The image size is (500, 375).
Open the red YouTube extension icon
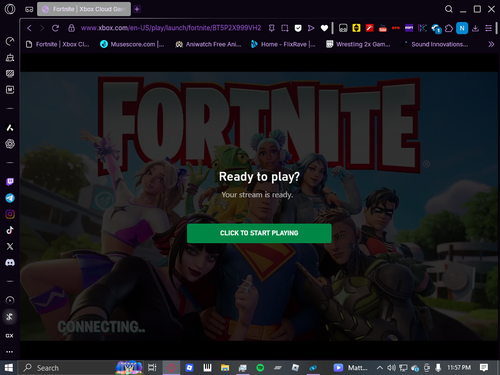(x=383, y=28)
